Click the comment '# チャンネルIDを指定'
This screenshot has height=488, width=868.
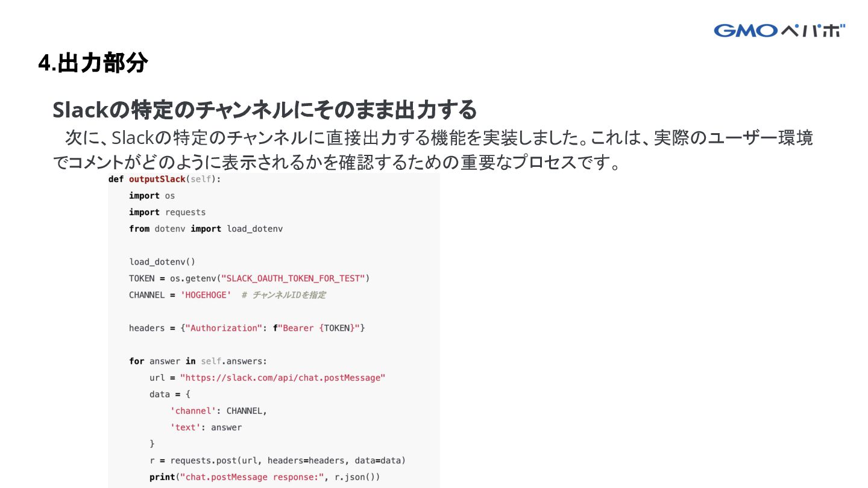click(x=283, y=295)
